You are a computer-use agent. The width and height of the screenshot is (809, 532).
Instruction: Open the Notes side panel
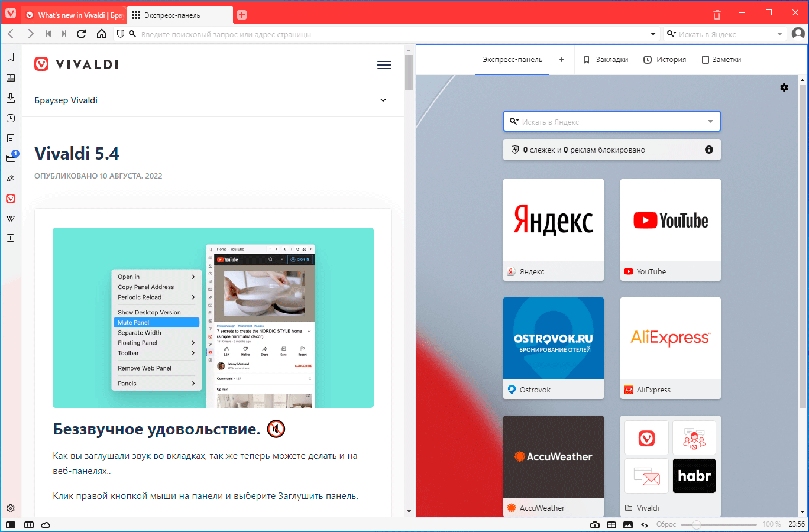(x=11, y=138)
